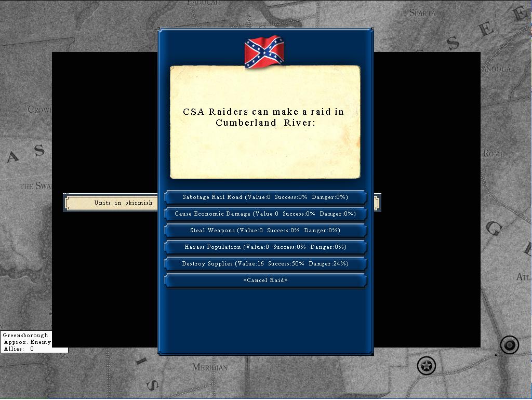Choose Harass Population raid option
The width and height of the screenshot is (532, 400).
coord(265,247)
